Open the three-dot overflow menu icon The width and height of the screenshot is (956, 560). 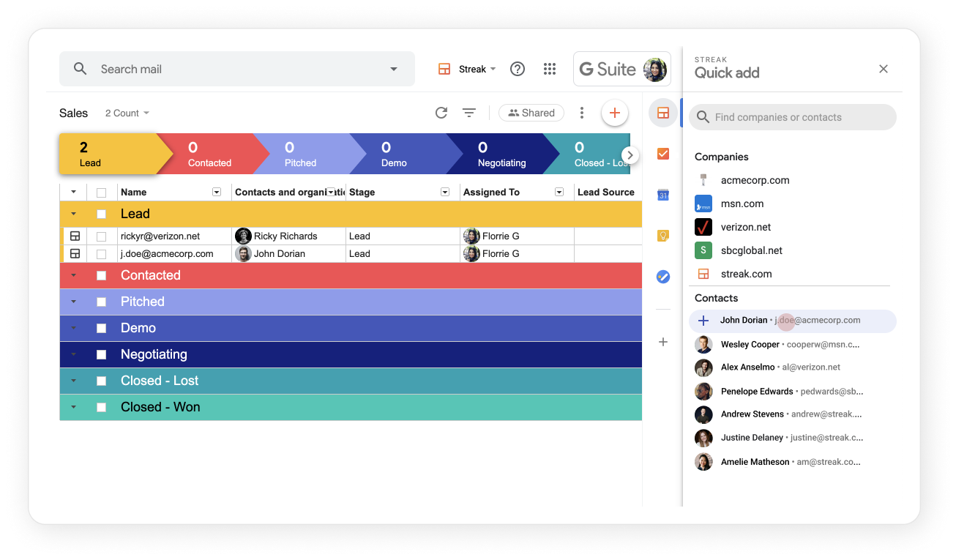582,113
